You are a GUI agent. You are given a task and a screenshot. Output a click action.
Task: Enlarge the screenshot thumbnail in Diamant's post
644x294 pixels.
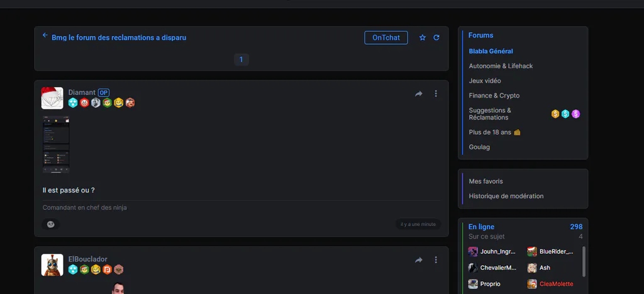point(56,144)
